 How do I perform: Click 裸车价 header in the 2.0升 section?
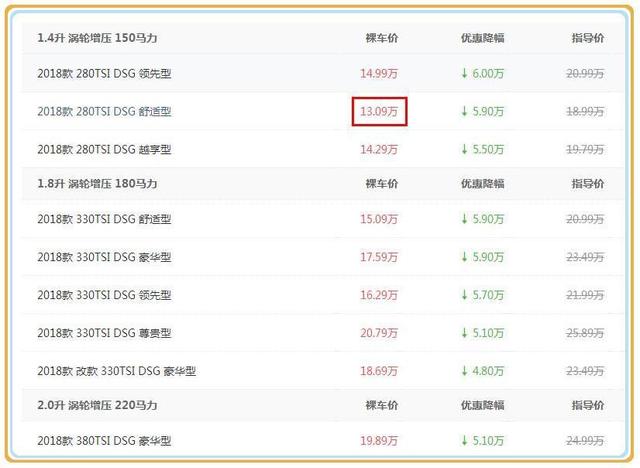click(x=382, y=405)
